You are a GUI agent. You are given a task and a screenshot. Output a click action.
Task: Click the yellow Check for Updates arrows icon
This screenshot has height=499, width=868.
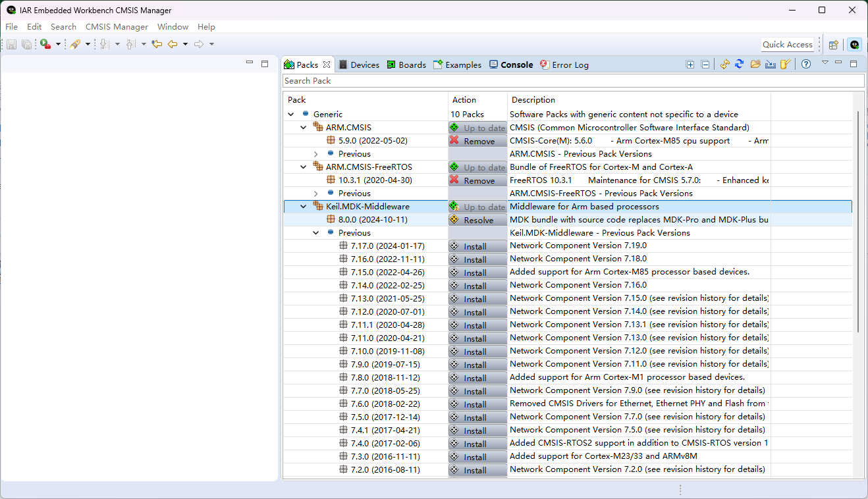[724, 65]
